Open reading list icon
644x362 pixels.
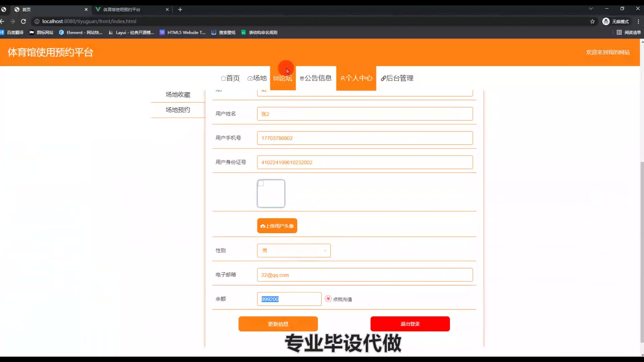coord(619,33)
